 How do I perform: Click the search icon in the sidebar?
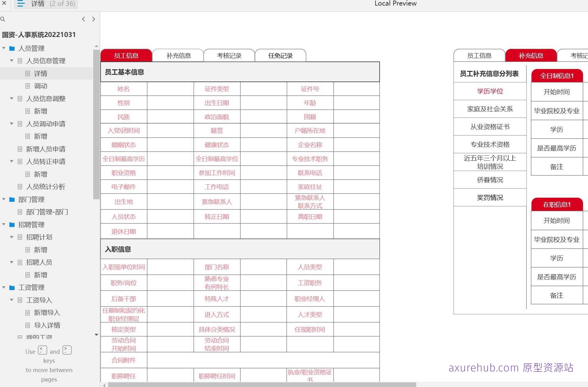(x=3, y=19)
